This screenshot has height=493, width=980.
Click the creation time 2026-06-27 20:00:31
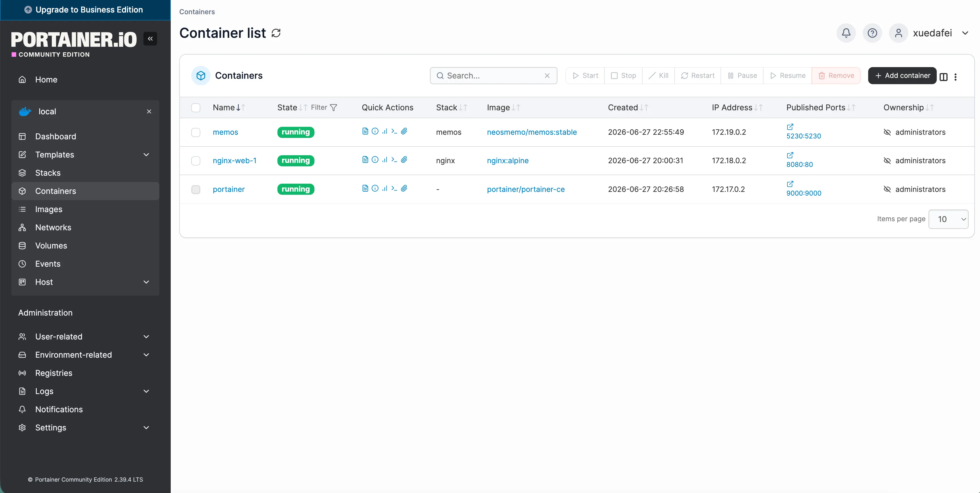tap(646, 161)
